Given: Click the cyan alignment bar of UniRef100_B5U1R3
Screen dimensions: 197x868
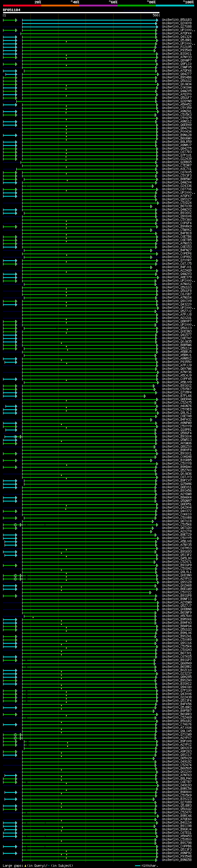Looking at the screenshot, I should pyautogui.click(x=90, y=20).
